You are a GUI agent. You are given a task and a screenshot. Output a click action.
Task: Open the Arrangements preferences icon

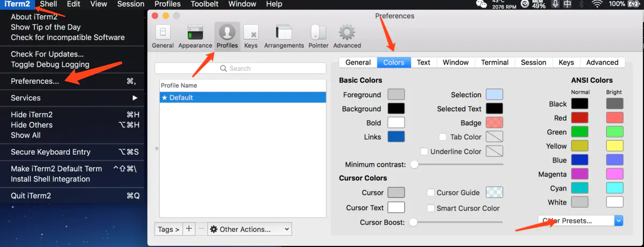(284, 36)
